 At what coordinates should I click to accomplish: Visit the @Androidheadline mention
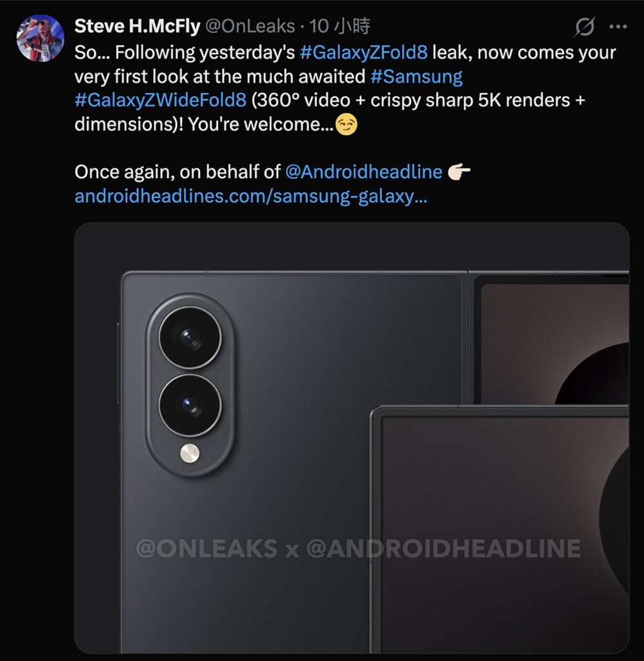363,172
